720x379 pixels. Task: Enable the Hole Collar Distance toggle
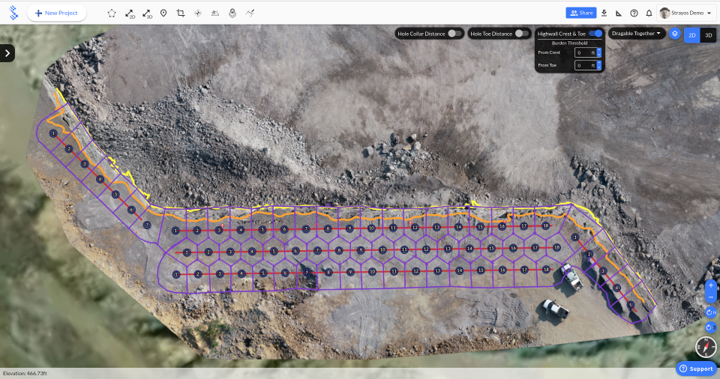pos(455,34)
